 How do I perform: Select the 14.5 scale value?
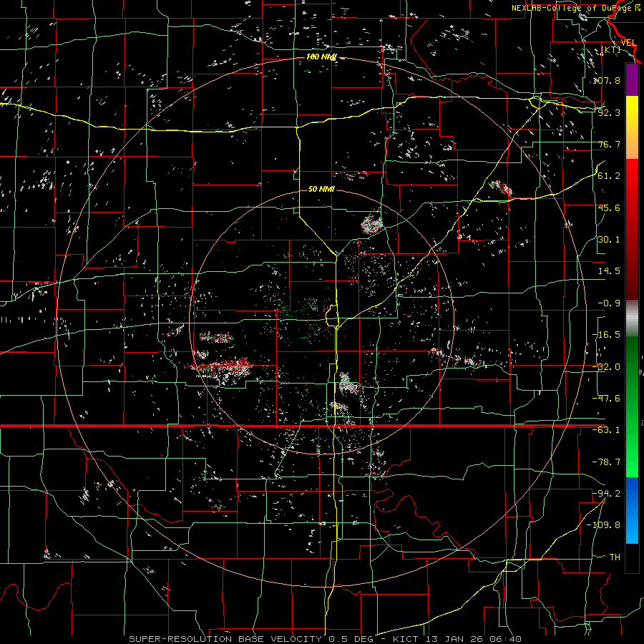point(609,271)
